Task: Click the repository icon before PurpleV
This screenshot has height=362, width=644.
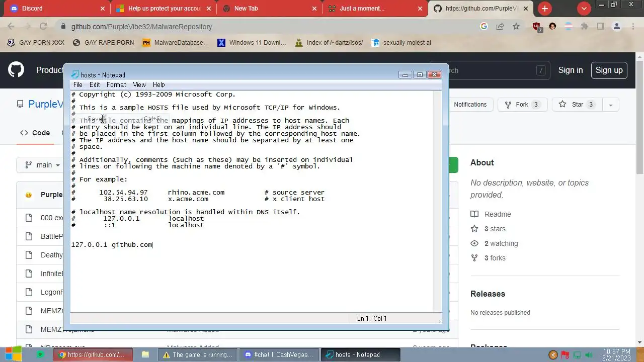Action: pos(20,104)
